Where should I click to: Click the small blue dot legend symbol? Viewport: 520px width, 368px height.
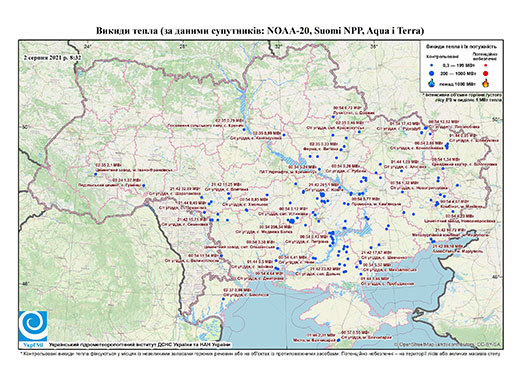[432, 66]
